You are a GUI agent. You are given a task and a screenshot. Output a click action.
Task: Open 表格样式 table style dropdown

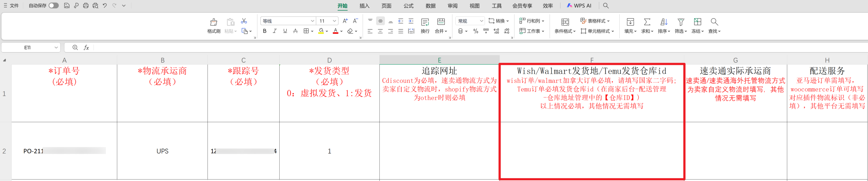tap(595, 21)
